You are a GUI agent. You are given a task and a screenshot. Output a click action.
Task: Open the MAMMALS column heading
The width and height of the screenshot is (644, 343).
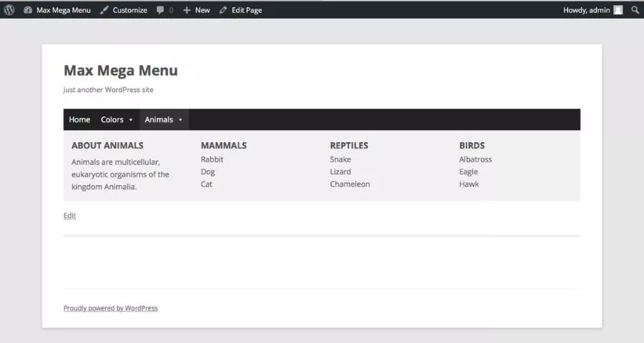pyautogui.click(x=224, y=145)
